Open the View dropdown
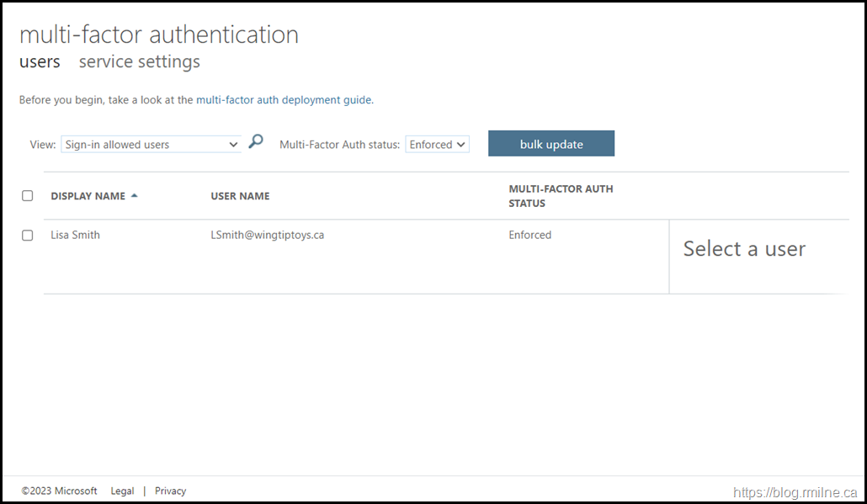This screenshot has height=504, width=867. coord(151,145)
